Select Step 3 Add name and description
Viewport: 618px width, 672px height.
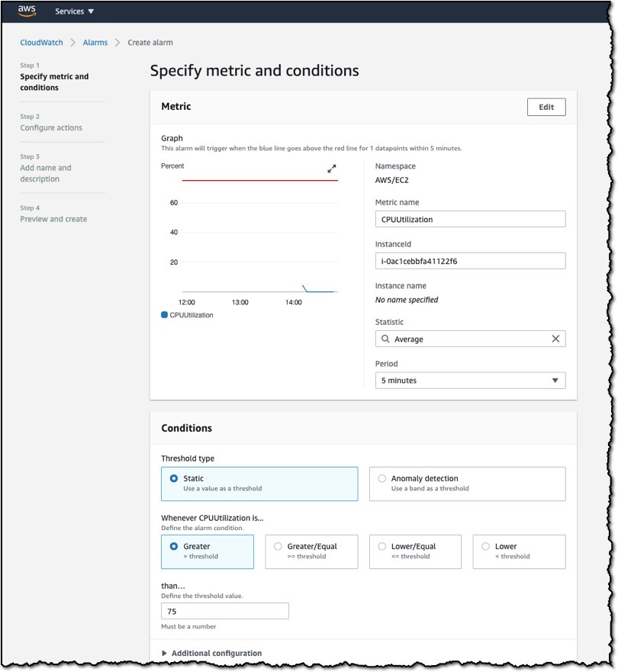pyautogui.click(x=46, y=173)
